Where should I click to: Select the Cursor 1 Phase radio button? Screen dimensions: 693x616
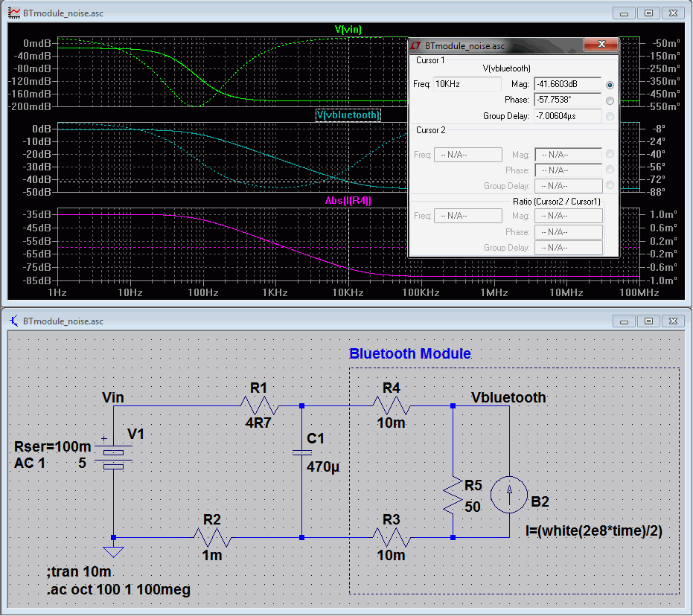[610, 100]
